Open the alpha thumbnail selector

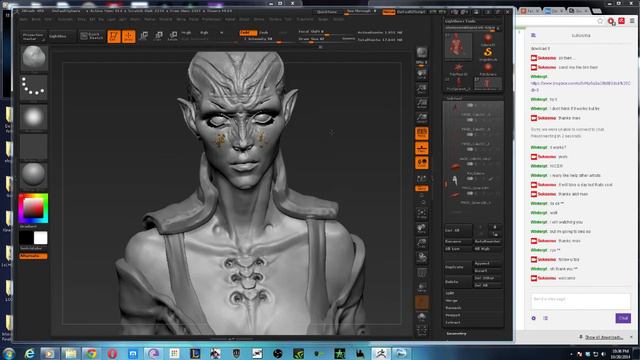[x=33, y=118]
